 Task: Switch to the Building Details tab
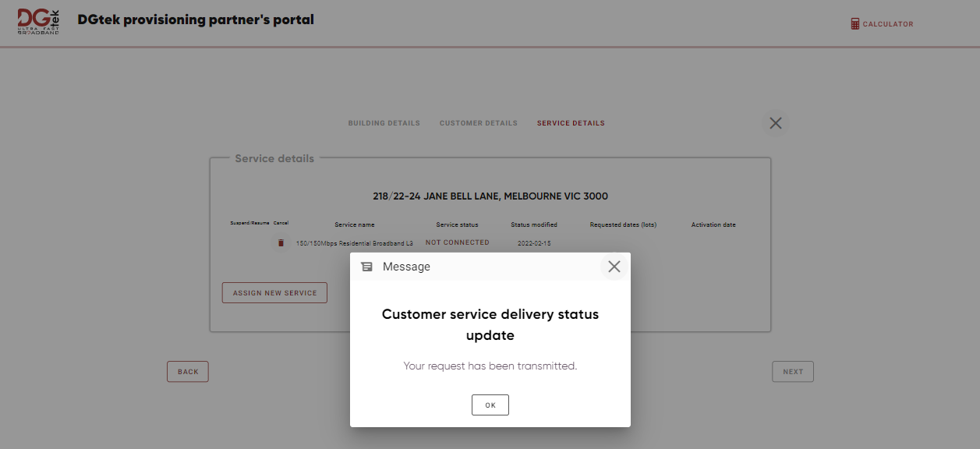click(x=384, y=122)
